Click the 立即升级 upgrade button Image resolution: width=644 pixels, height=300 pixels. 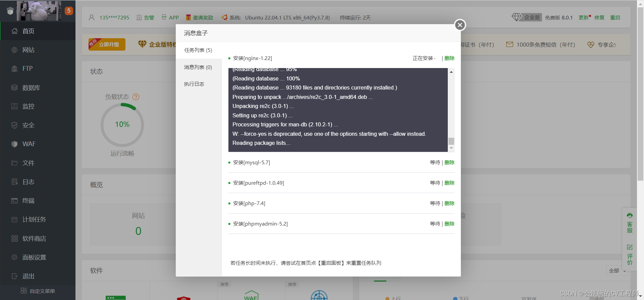tap(107, 44)
